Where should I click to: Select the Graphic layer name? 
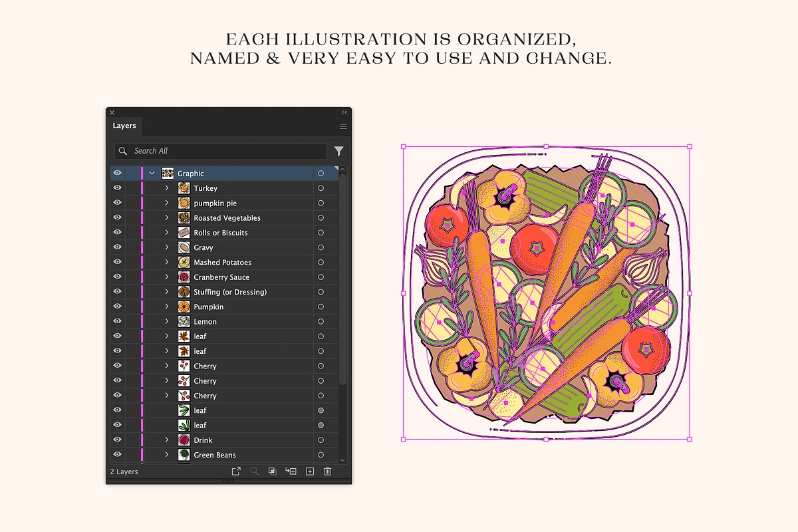(191, 174)
